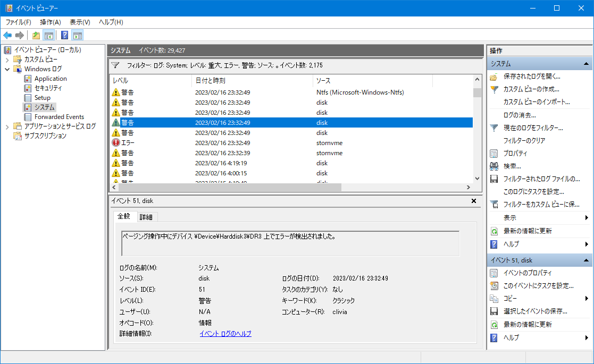
Task: Open the 操作(A) menu
Action: click(51, 22)
